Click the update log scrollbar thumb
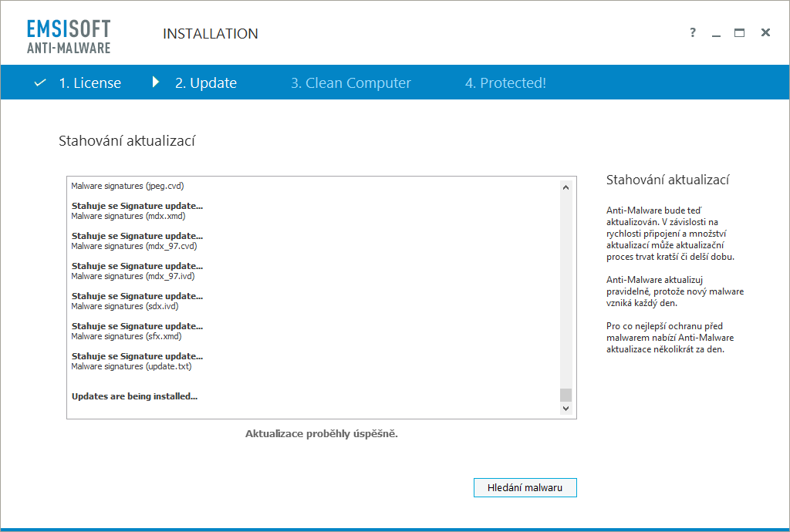 [565, 395]
